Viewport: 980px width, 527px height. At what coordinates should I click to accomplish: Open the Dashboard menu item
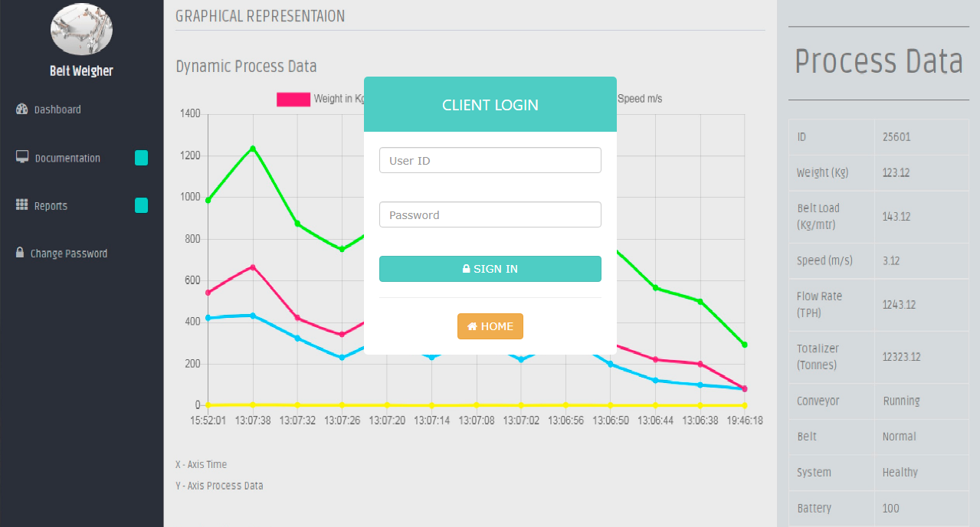(57, 110)
